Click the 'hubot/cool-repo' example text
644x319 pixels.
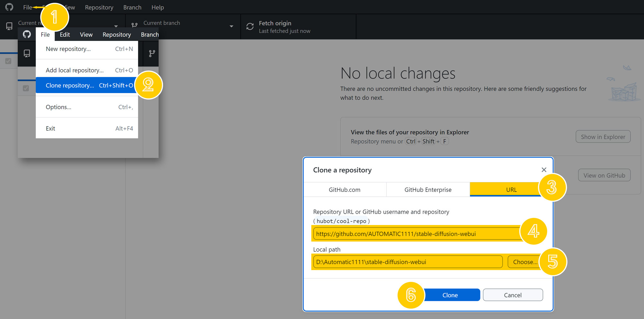pos(341,221)
